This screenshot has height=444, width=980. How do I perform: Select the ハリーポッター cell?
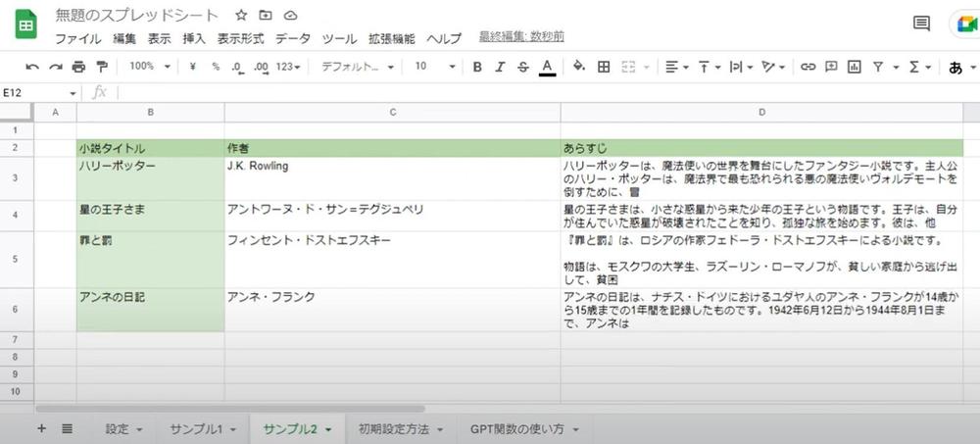pos(151,178)
